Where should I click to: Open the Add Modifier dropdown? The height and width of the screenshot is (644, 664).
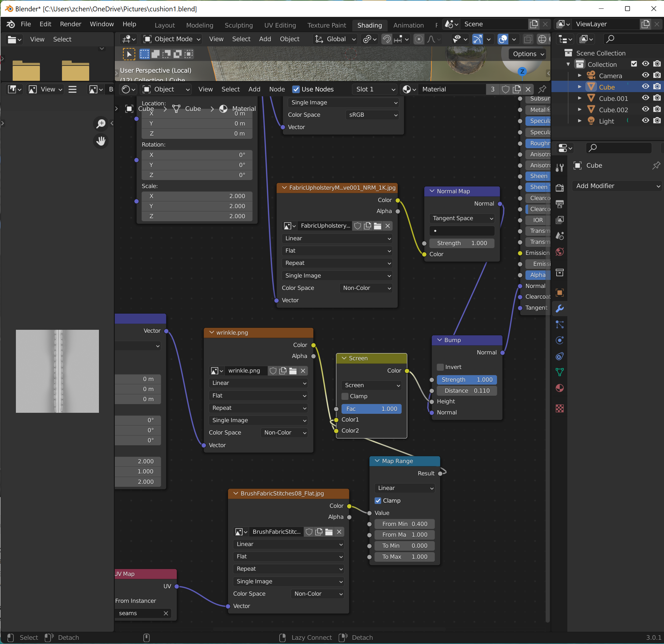pyautogui.click(x=617, y=186)
